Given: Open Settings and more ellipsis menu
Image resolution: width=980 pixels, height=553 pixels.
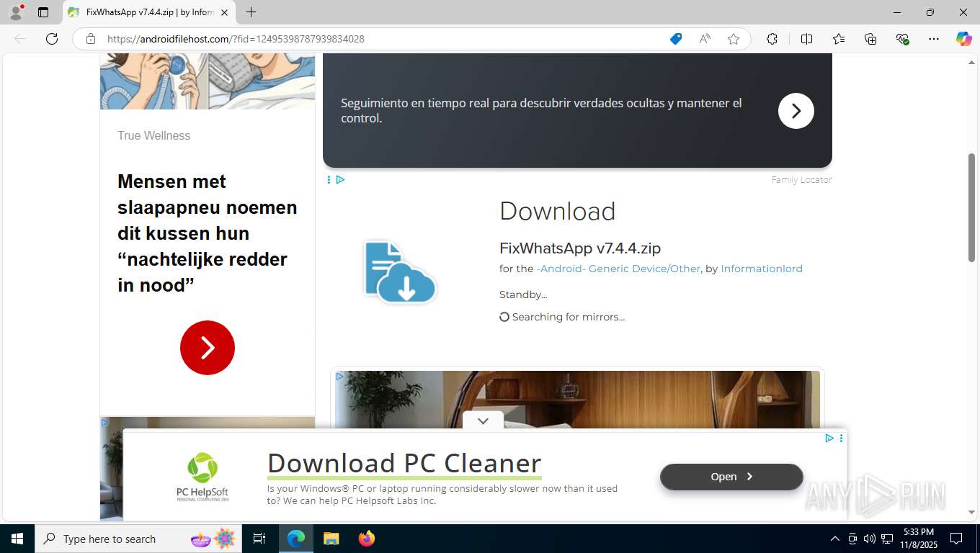Looking at the screenshot, I should (x=934, y=39).
